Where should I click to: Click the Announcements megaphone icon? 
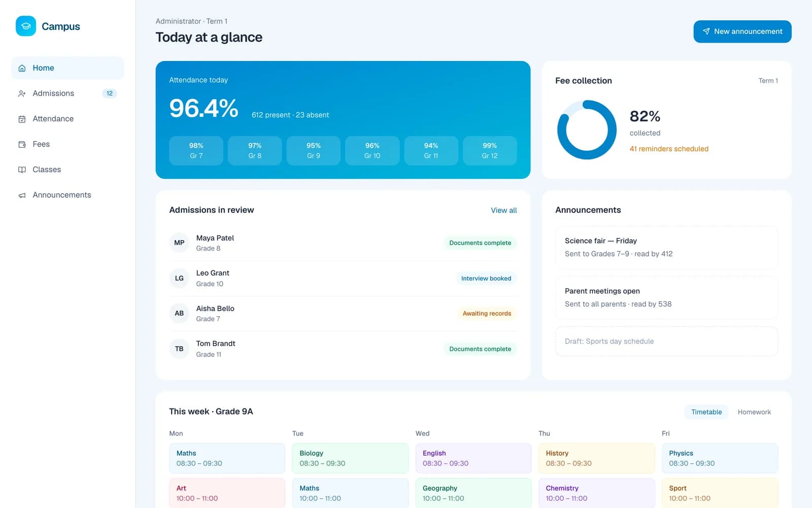coord(22,195)
